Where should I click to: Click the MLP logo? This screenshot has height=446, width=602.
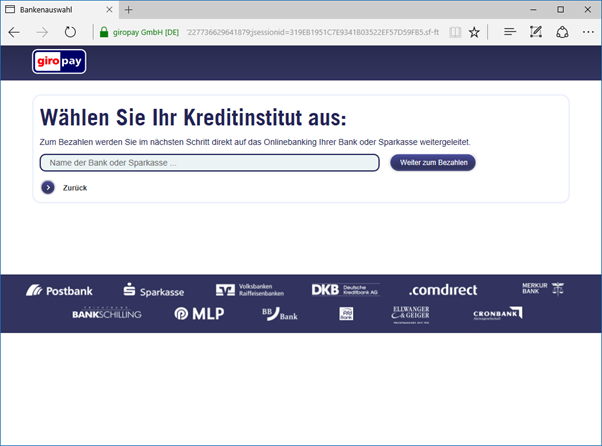(199, 314)
